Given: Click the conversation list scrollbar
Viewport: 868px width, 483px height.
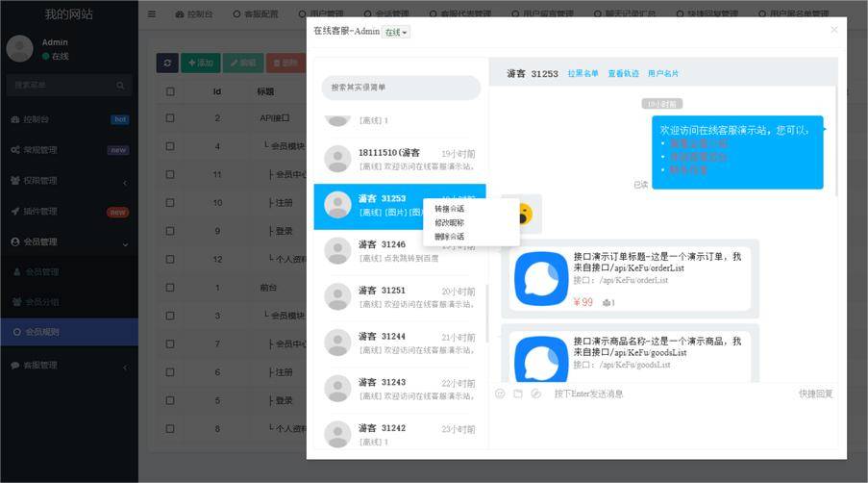Looking at the screenshot, I should 486,314.
